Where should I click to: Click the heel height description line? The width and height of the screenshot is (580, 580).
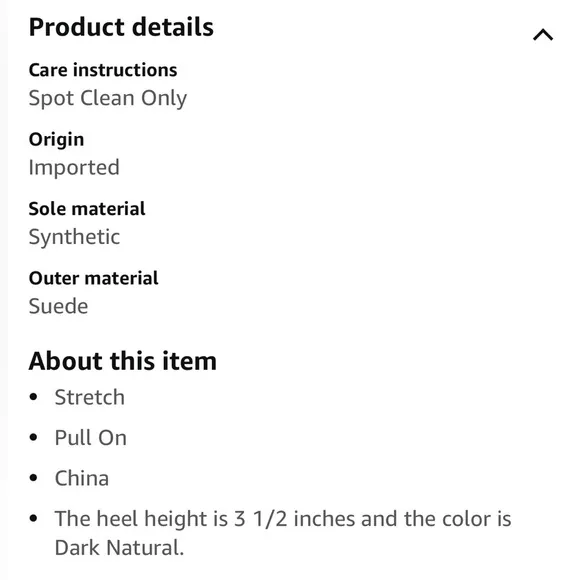pos(283,519)
